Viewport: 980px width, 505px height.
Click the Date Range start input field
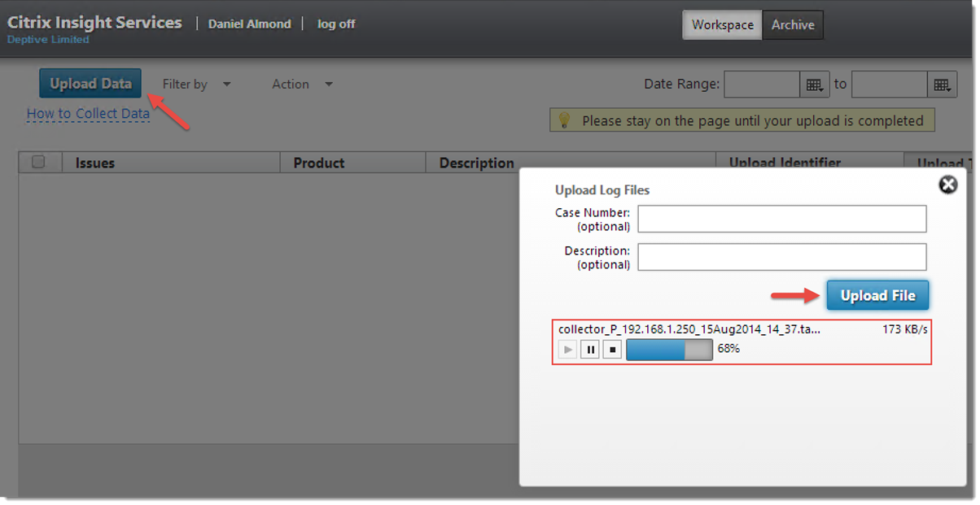(x=762, y=84)
